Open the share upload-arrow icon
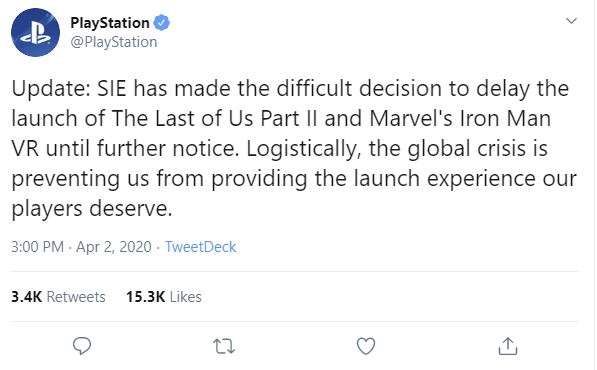Viewport: 597px width, 370px height. click(x=508, y=346)
